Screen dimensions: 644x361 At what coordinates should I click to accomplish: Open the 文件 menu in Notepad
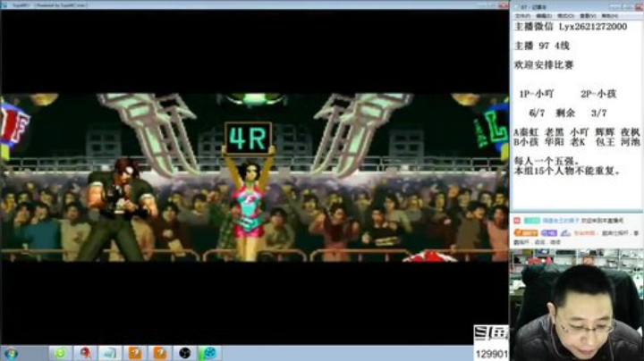[x=522, y=16]
